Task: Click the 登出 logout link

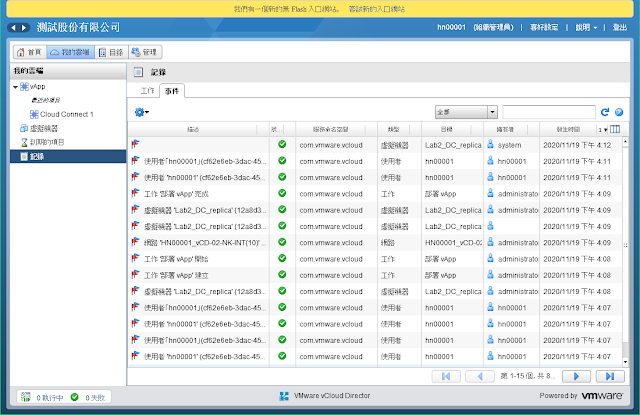Action: (x=620, y=27)
